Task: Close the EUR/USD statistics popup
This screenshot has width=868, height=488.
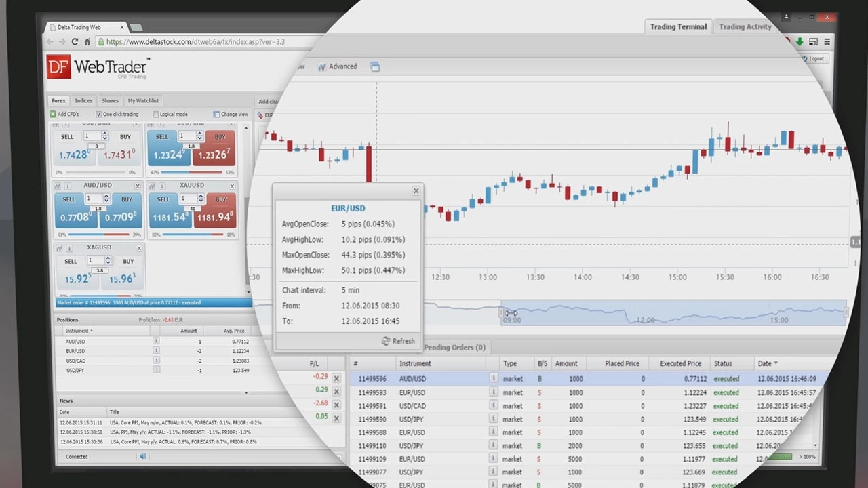Action: click(x=416, y=191)
